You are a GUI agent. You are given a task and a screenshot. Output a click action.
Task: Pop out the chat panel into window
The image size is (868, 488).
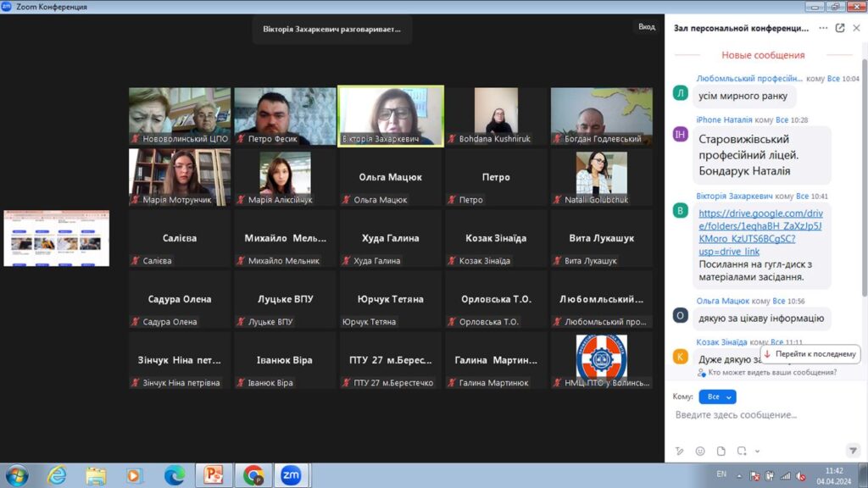840,28
